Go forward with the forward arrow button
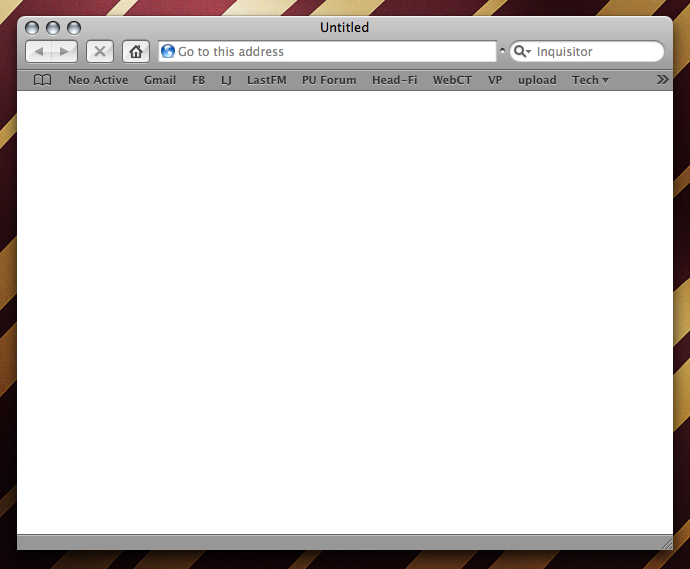This screenshot has width=690, height=569. 65,51
